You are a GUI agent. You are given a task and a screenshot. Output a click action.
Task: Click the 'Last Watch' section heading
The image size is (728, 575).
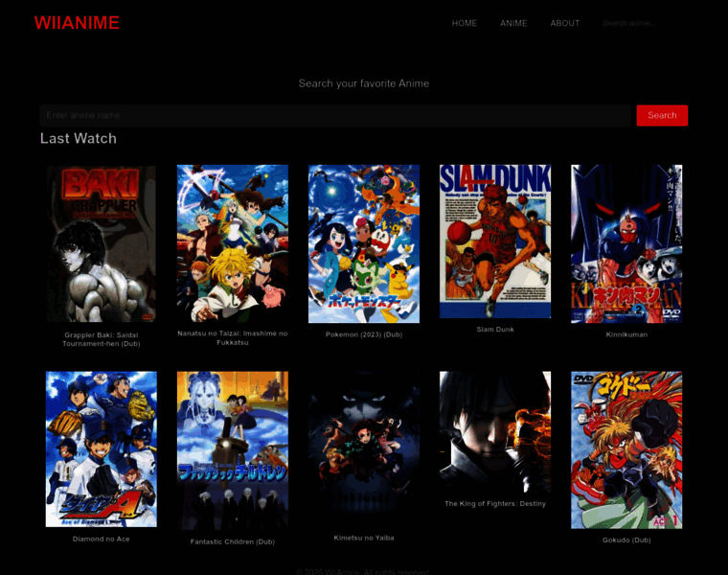(79, 138)
